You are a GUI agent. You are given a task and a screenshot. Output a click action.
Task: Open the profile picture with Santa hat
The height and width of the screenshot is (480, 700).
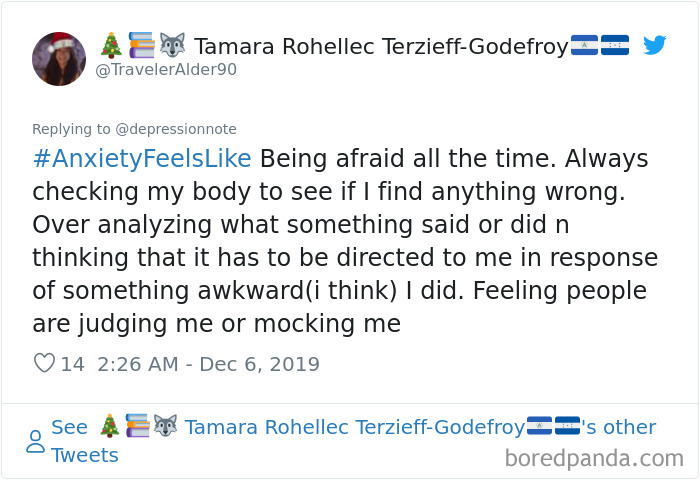point(59,59)
